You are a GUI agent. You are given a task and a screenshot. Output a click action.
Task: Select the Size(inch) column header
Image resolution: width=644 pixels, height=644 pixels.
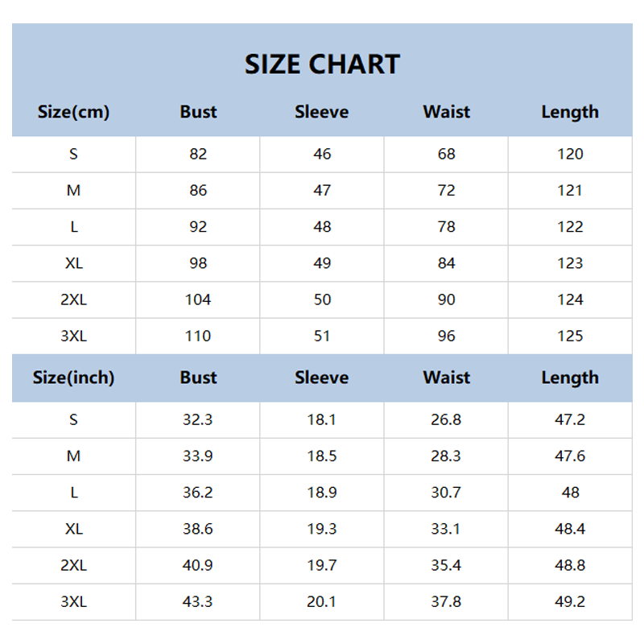pyautogui.click(x=73, y=378)
